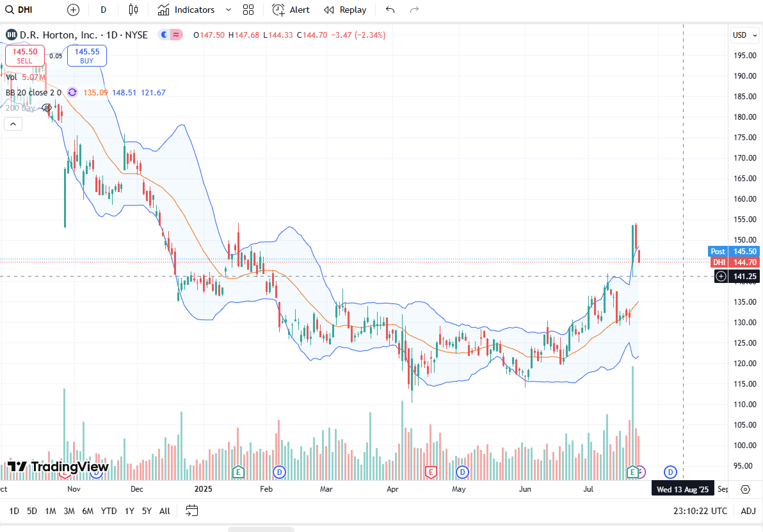Click the Wed 13 Aug '25 date label
The image size is (763, 532).
(x=683, y=489)
